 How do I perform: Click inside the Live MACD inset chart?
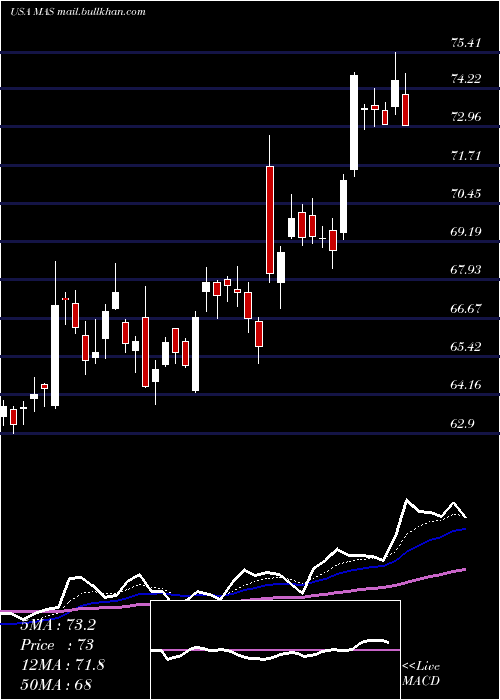click(x=275, y=650)
